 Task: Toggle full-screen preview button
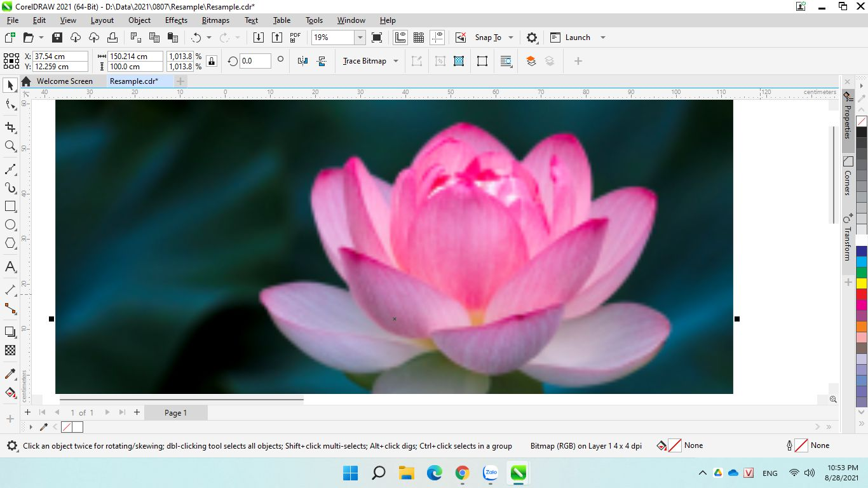click(377, 37)
